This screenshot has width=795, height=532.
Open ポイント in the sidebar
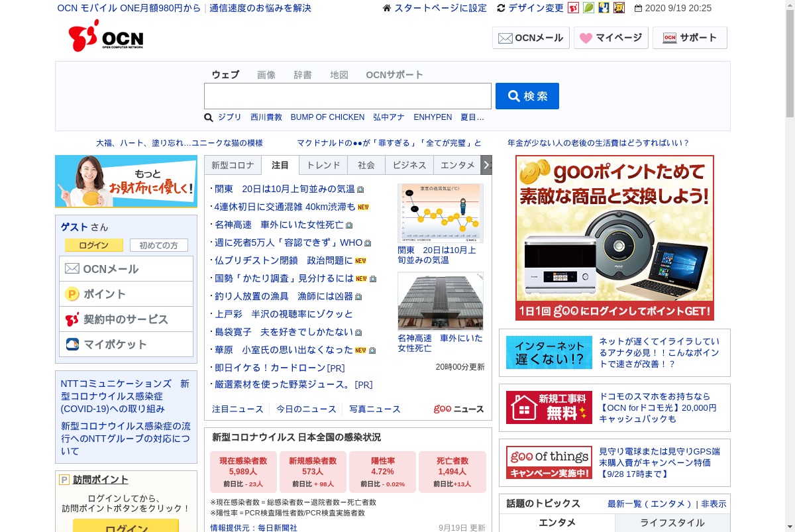(x=126, y=294)
